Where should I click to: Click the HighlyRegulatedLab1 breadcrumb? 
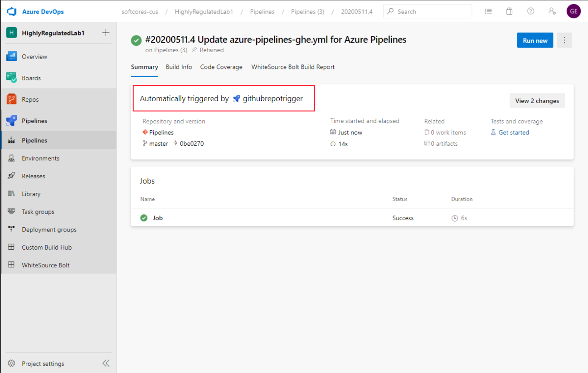pyautogui.click(x=204, y=11)
